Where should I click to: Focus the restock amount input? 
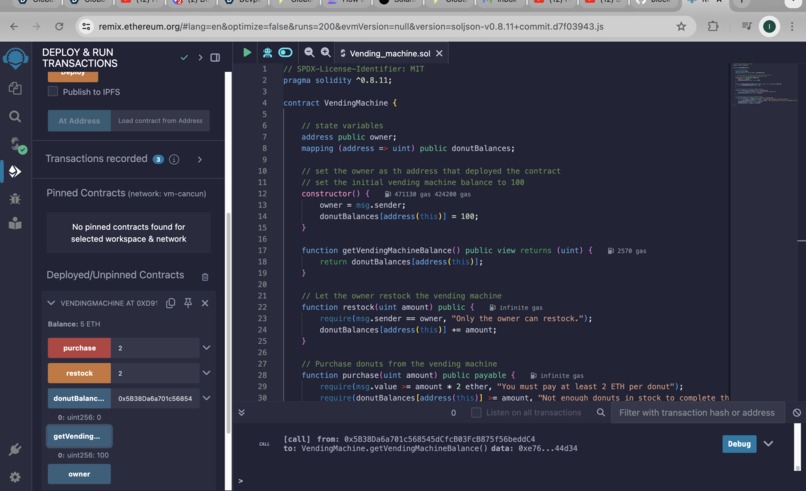(155, 373)
